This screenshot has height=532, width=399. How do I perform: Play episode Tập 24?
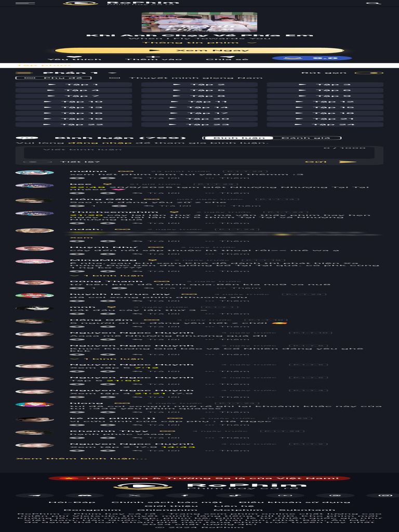tap(325, 125)
